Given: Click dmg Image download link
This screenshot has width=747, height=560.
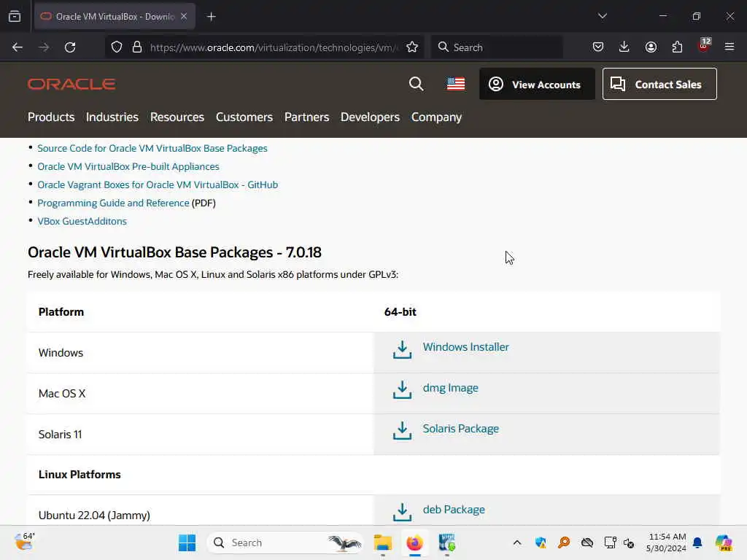Looking at the screenshot, I should click(x=451, y=388).
